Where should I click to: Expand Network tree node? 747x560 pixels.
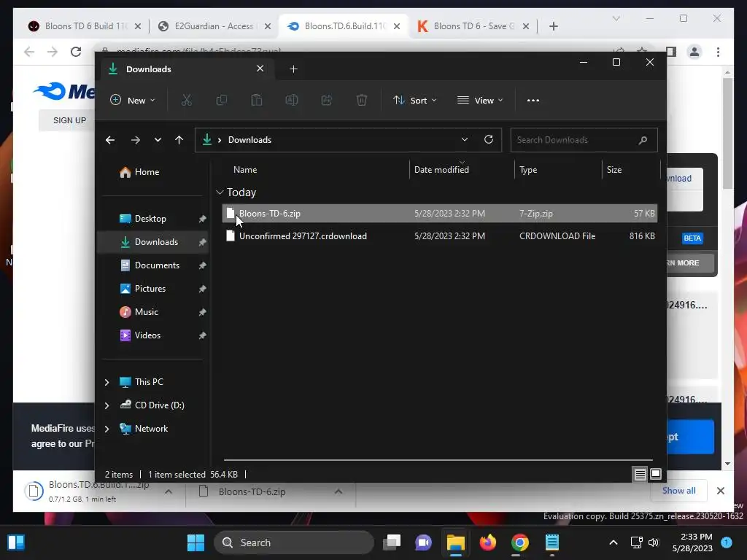click(107, 429)
